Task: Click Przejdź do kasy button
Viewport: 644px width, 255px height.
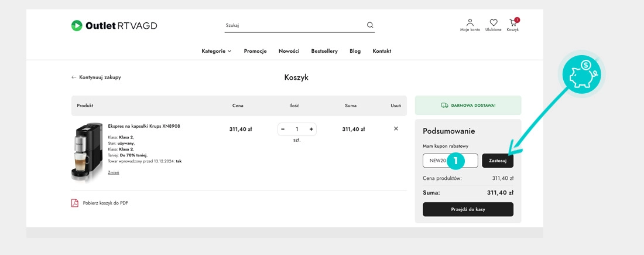Action: (x=468, y=209)
